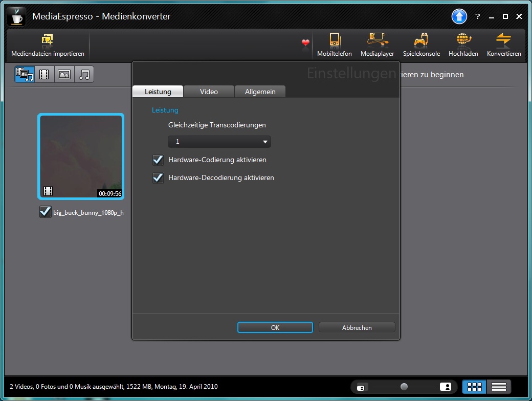Filter library to music only

tap(84, 74)
